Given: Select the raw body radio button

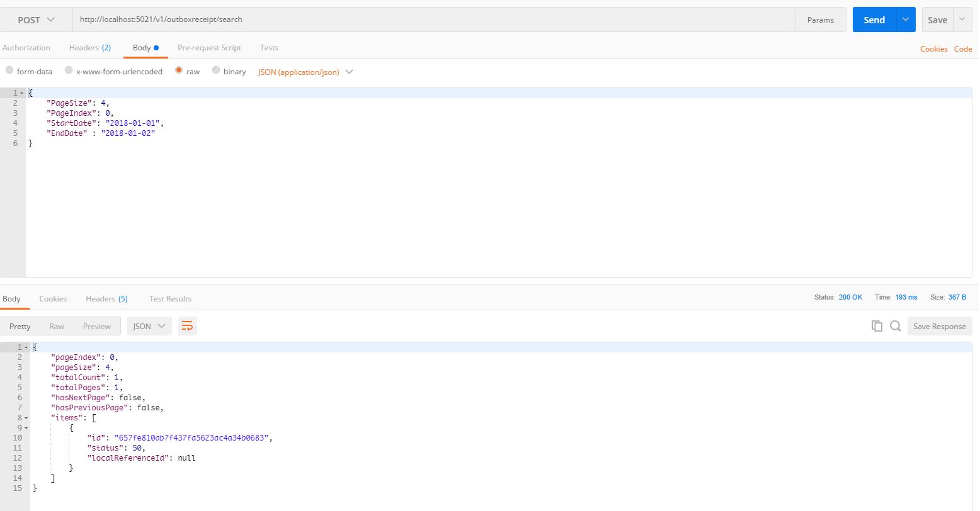Looking at the screenshot, I should click(179, 70).
